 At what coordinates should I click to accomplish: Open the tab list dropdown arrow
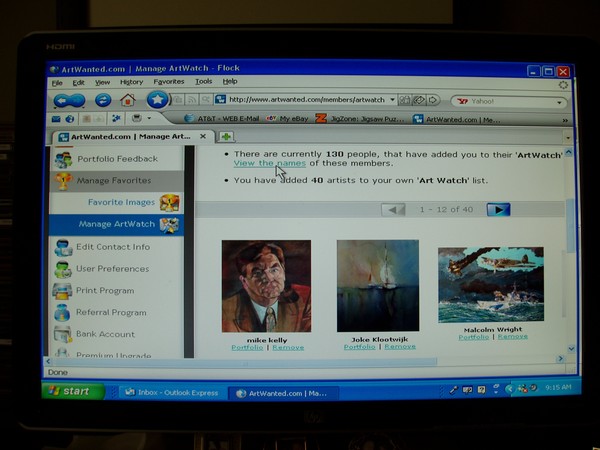(568, 137)
